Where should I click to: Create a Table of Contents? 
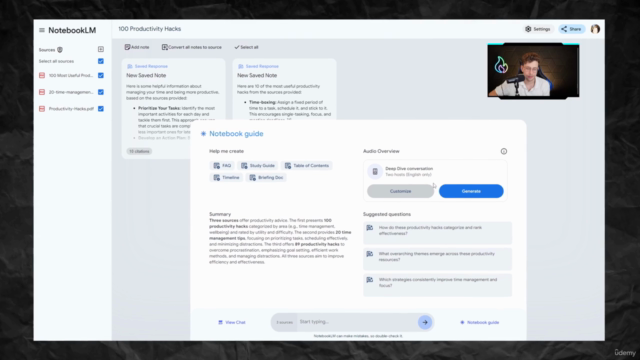pos(307,166)
